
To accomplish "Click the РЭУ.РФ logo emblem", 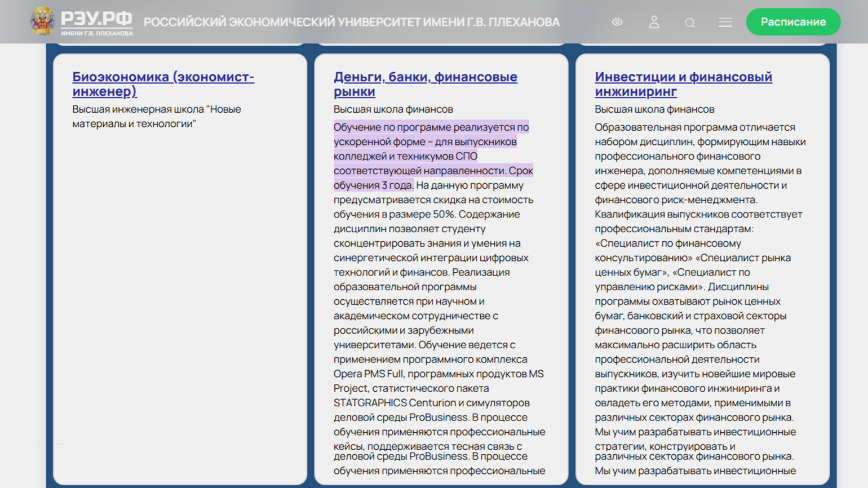I will click(42, 21).
